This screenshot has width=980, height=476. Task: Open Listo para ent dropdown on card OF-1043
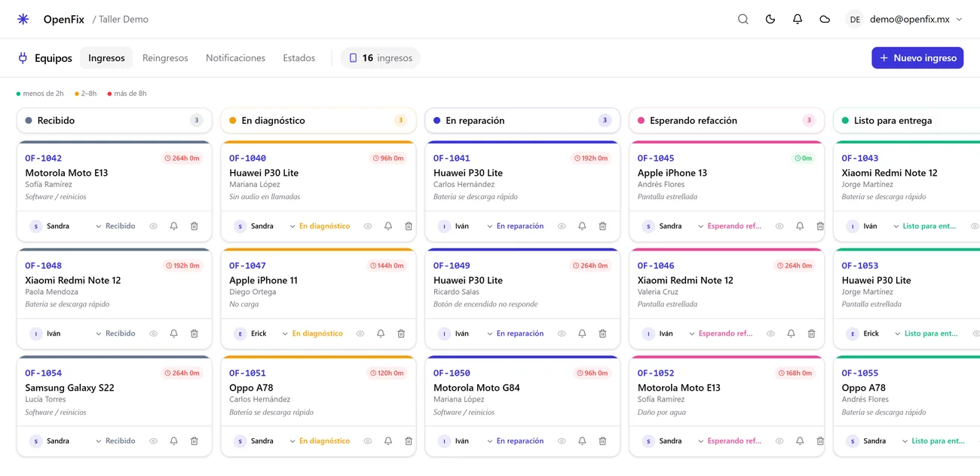pos(924,226)
